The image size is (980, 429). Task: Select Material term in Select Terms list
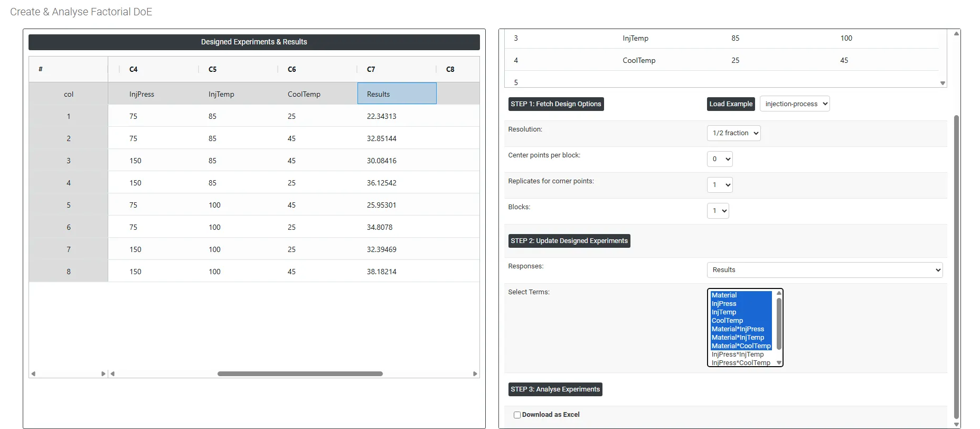[741, 295]
